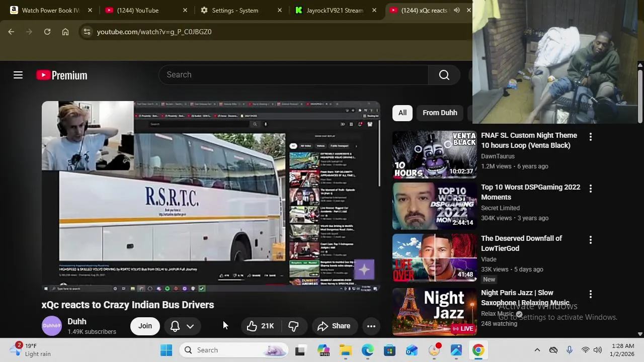Click the main video player

211,196
